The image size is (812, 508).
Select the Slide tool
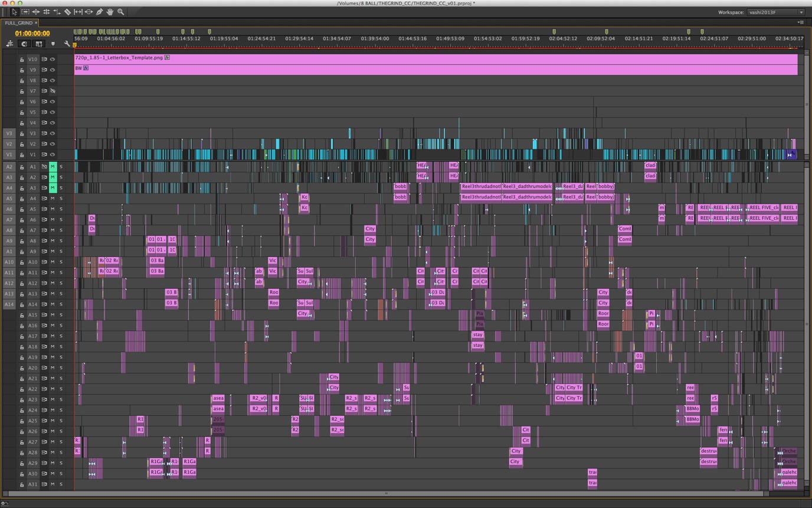(89, 12)
